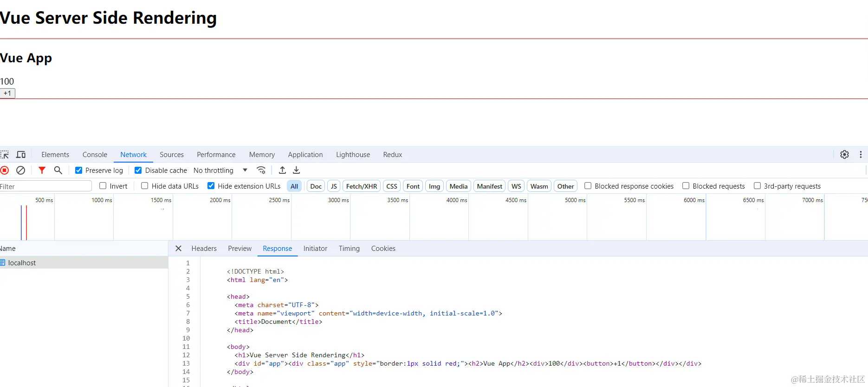
Task: Open network conditions wifi icon
Action: (x=261, y=171)
